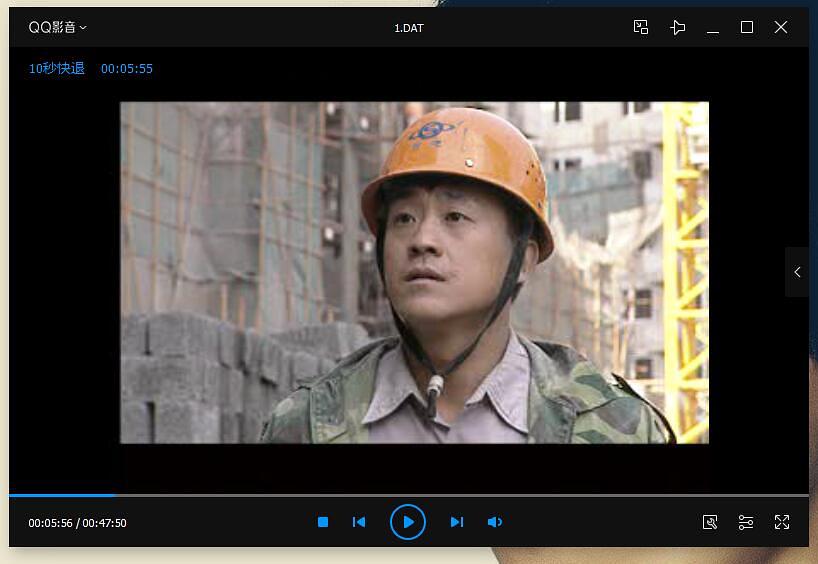Expand the playlist side panel arrow

pos(797,272)
